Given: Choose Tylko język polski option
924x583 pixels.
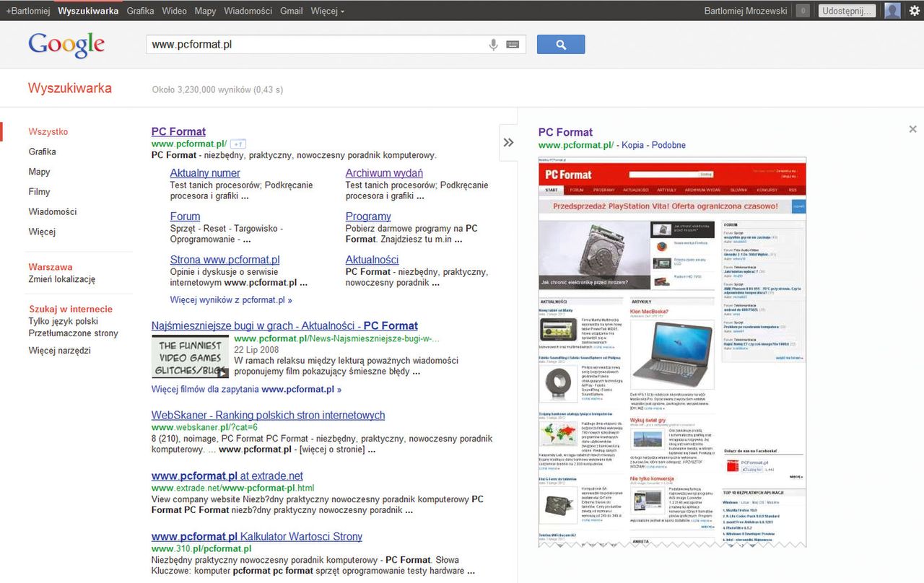Looking at the screenshot, I should click(64, 322).
